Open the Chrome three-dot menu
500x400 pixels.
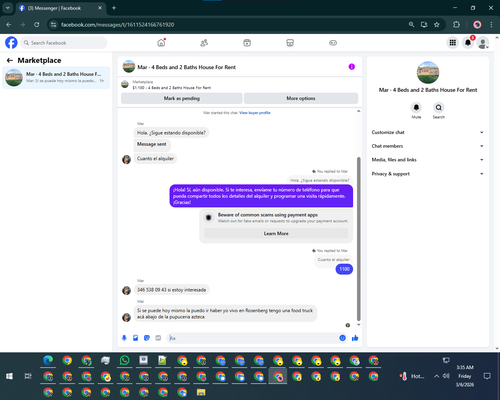pyautogui.click(x=491, y=24)
